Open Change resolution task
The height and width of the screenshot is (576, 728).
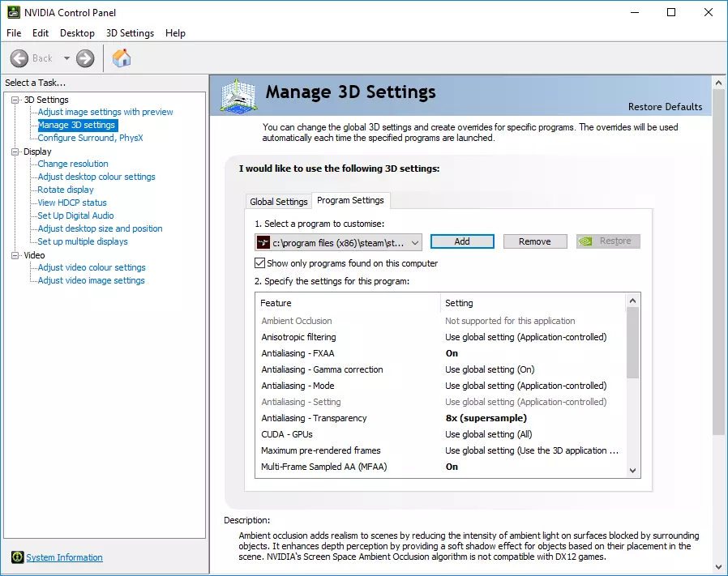73,164
